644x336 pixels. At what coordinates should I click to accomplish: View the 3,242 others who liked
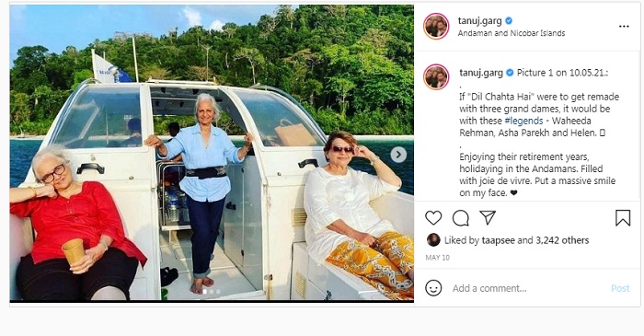[562, 240]
